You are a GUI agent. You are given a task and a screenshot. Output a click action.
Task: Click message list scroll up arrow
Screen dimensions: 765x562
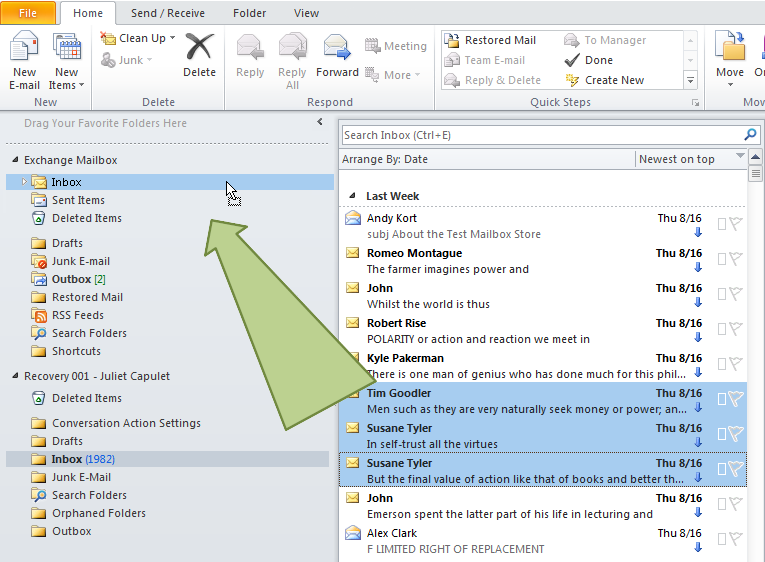point(755,157)
